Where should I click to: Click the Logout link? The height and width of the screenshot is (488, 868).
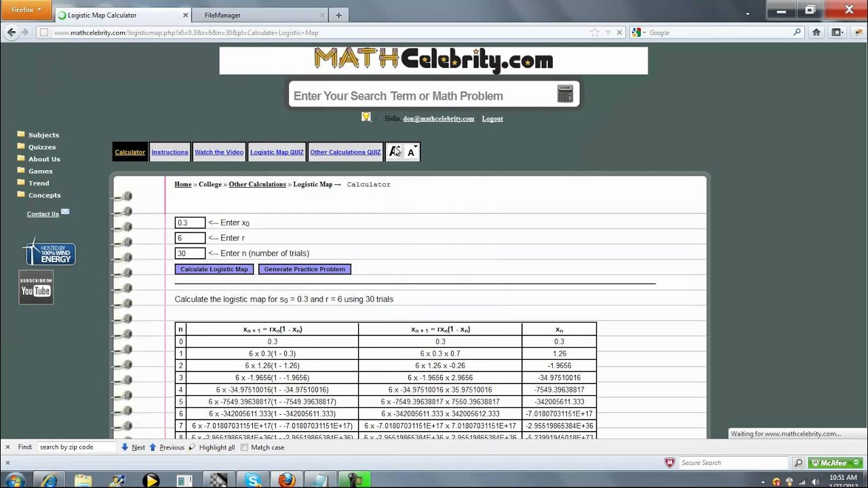click(x=492, y=119)
